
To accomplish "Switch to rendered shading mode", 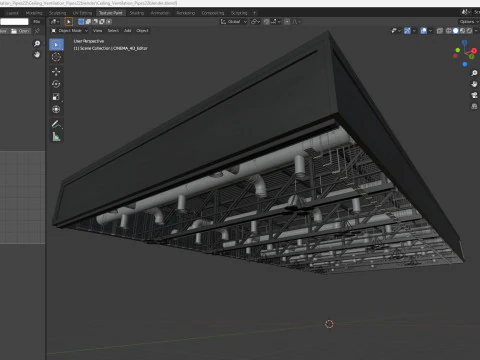I will click(469, 31).
